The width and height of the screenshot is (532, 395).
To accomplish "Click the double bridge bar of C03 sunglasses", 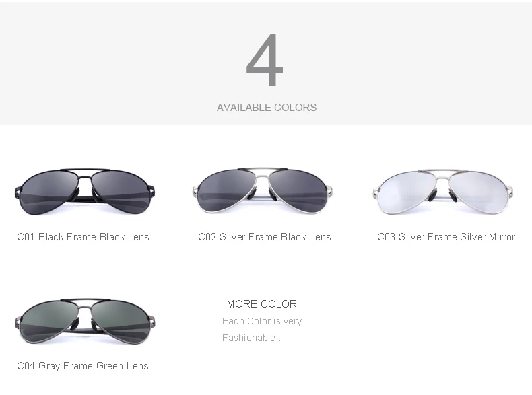I will point(442,172).
